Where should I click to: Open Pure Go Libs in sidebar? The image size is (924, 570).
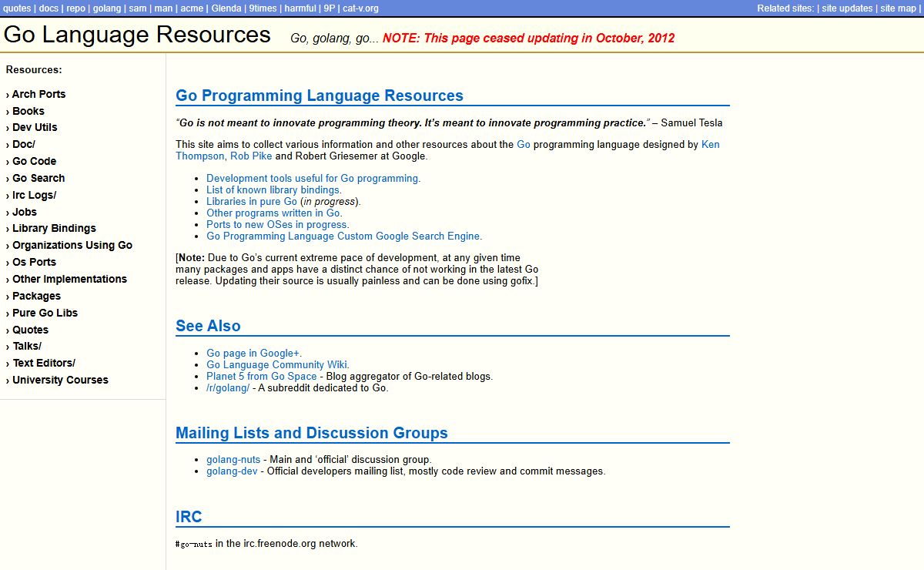coord(45,313)
